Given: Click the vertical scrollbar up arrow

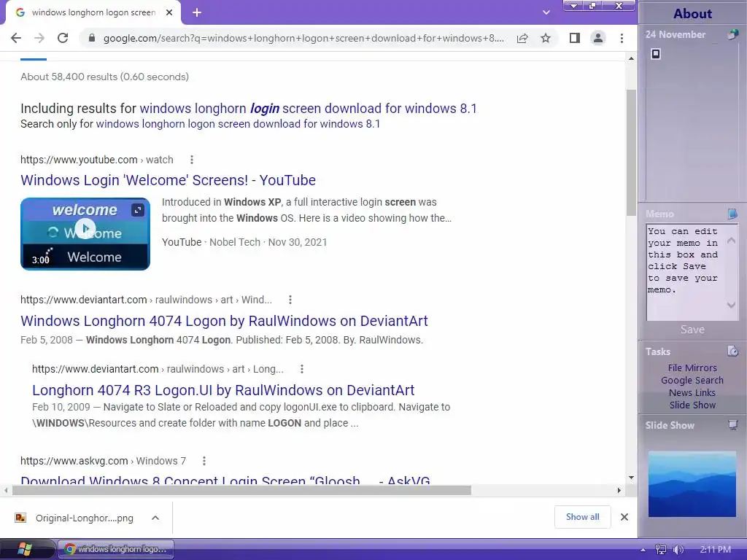Looking at the screenshot, I should click(631, 58).
